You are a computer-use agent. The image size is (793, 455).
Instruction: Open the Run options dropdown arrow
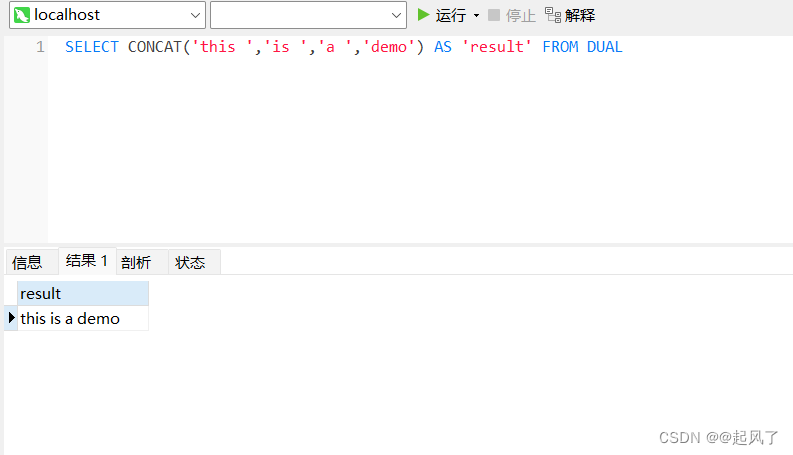[476, 16]
